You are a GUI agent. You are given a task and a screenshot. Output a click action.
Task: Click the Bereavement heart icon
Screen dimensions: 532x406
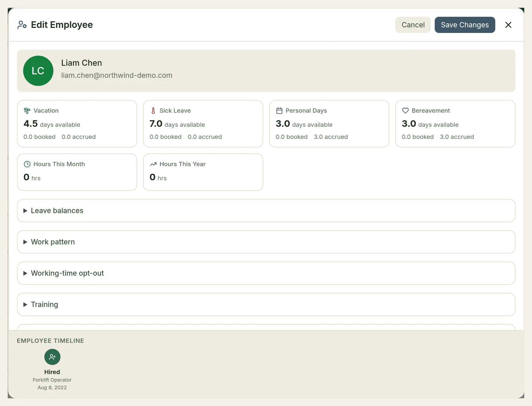point(405,111)
